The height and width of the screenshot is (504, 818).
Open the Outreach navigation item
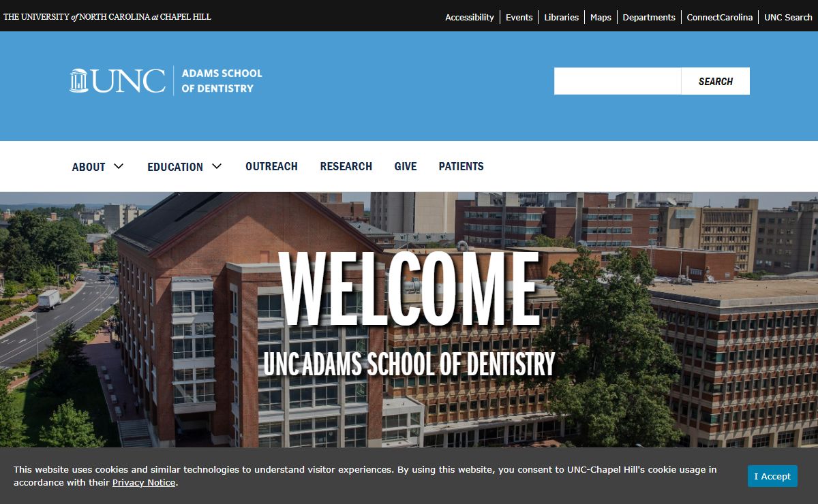(271, 166)
